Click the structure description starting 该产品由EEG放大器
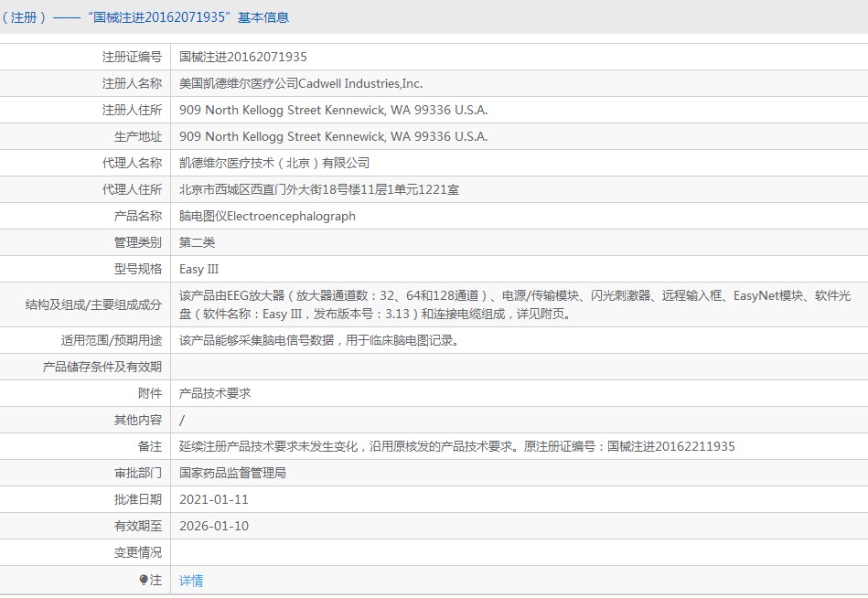 [515, 304]
